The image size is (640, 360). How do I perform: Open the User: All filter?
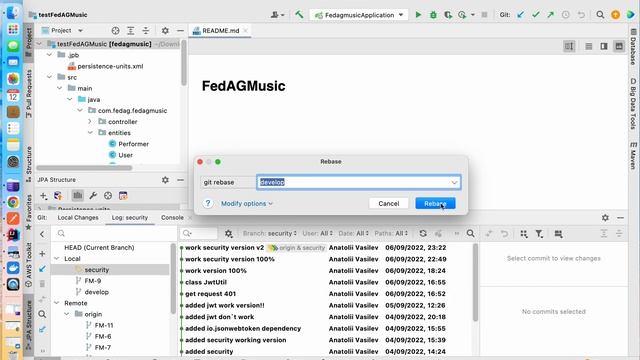coord(318,233)
